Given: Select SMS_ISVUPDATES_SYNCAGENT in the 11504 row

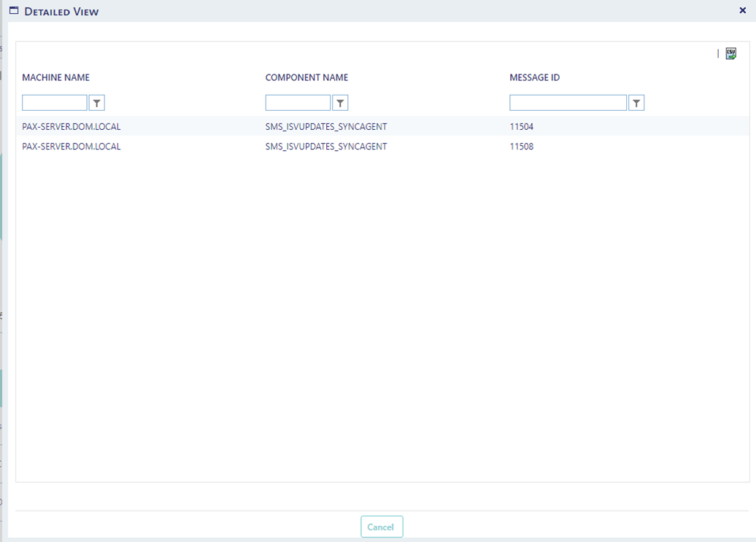Looking at the screenshot, I should coord(326,127).
